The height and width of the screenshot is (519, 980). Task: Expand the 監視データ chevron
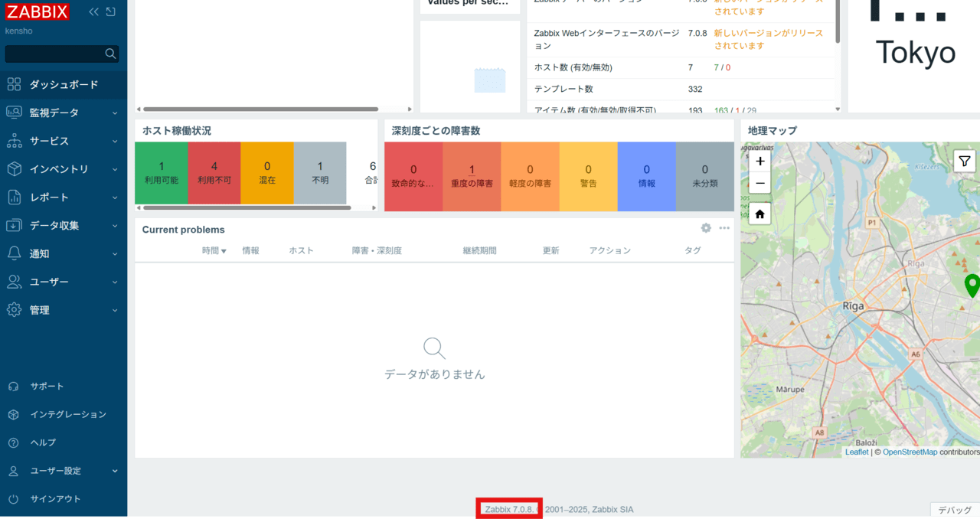click(x=115, y=113)
